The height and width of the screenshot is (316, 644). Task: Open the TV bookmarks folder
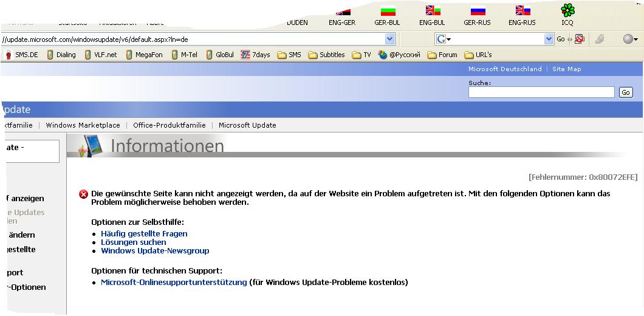pyautogui.click(x=361, y=55)
